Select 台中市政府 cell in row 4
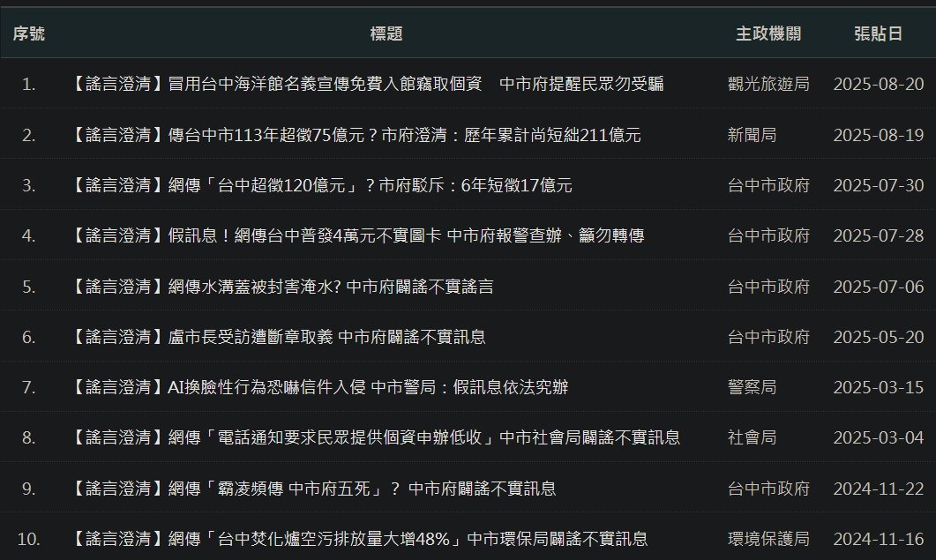936x560 pixels. (x=768, y=235)
